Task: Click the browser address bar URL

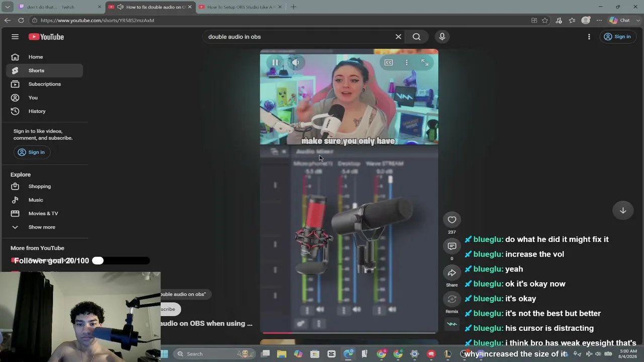Action: 97,21
